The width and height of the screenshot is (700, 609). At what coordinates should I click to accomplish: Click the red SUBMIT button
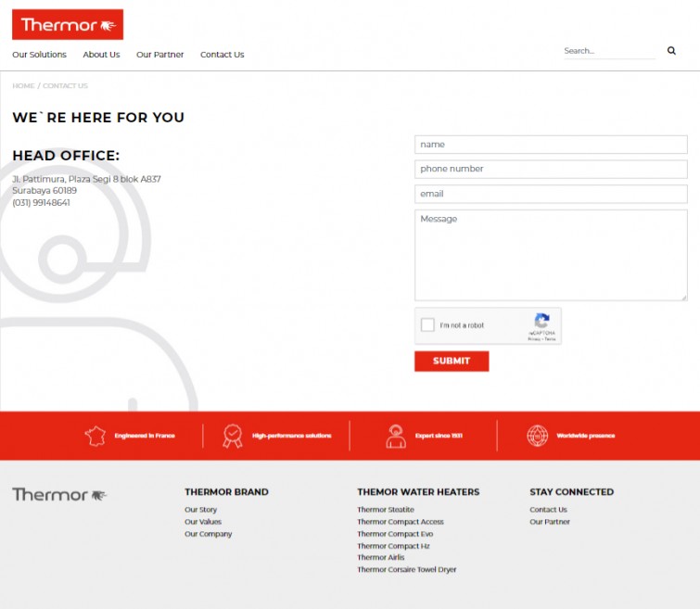point(452,361)
